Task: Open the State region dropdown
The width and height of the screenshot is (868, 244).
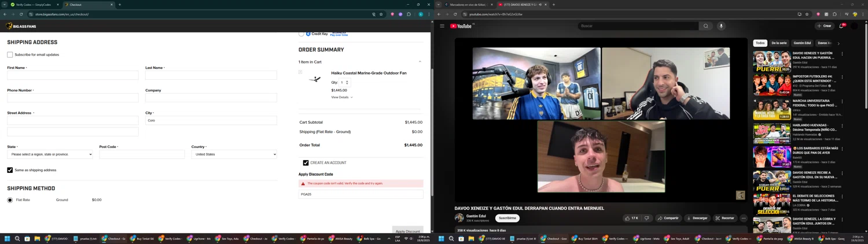Action: pyautogui.click(x=50, y=154)
